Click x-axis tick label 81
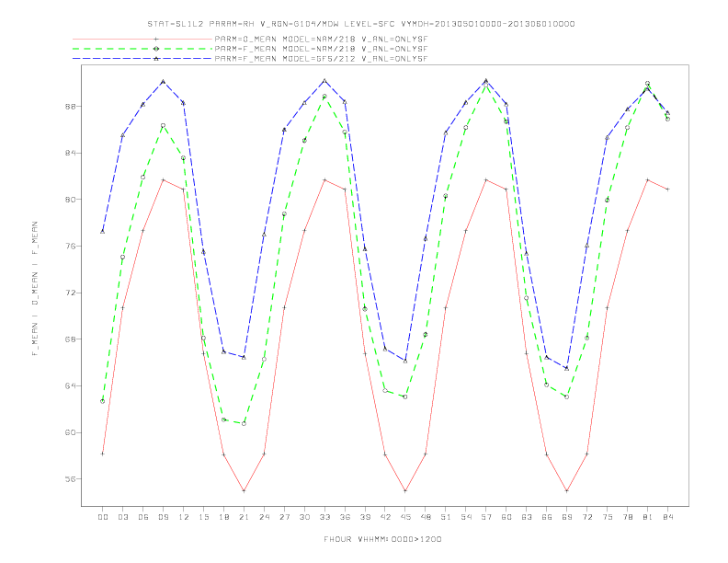Image resolution: width=728 pixels, height=563 pixels. (648, 517)
